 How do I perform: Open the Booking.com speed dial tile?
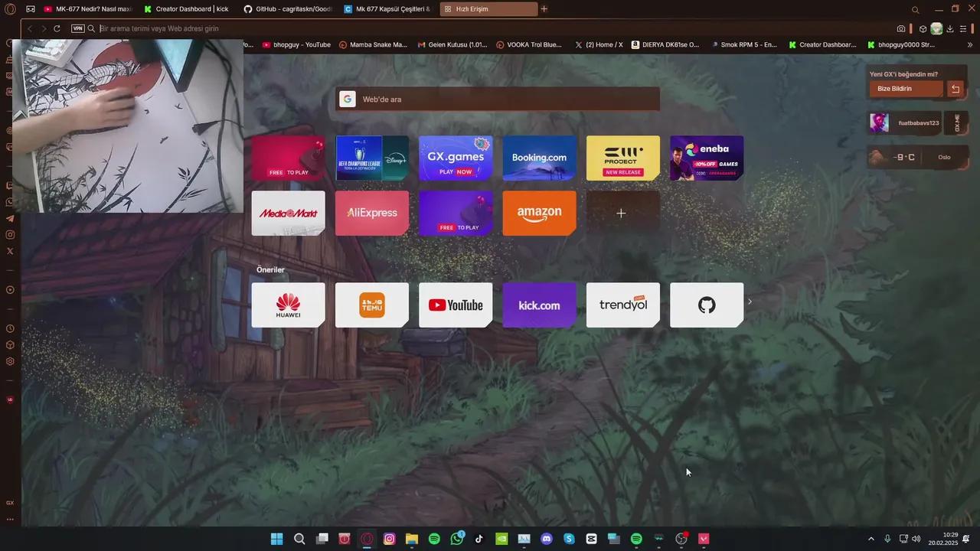point(539,158)
